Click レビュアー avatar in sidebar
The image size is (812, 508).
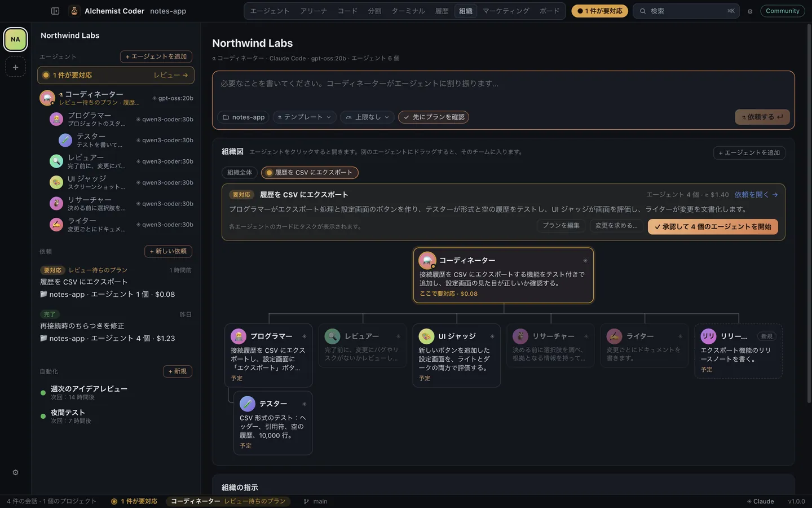[56, 161]
